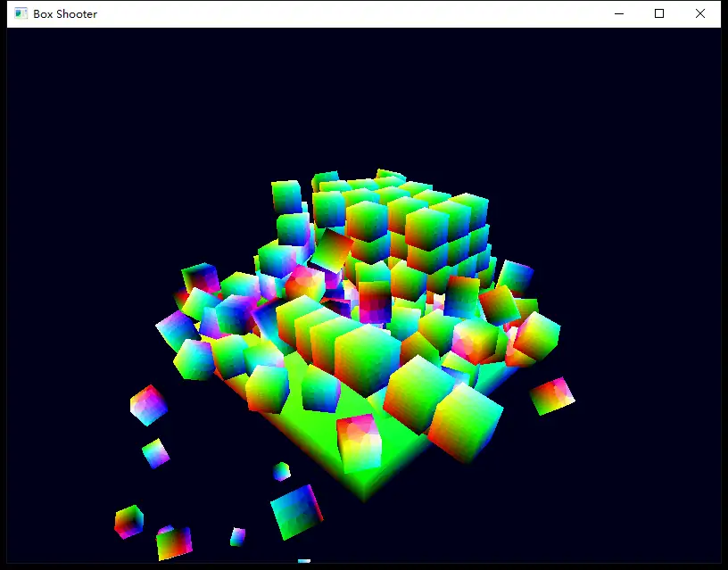Shoot the big yellow-green cube at platform's front-right edge
This screenshot has width=728, height=570.
466,422
